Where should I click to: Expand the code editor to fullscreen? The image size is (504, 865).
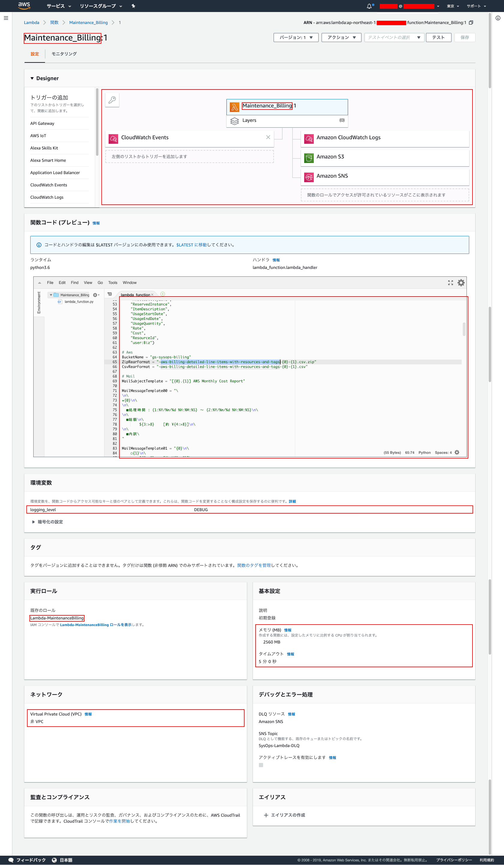tap(451, 282)
